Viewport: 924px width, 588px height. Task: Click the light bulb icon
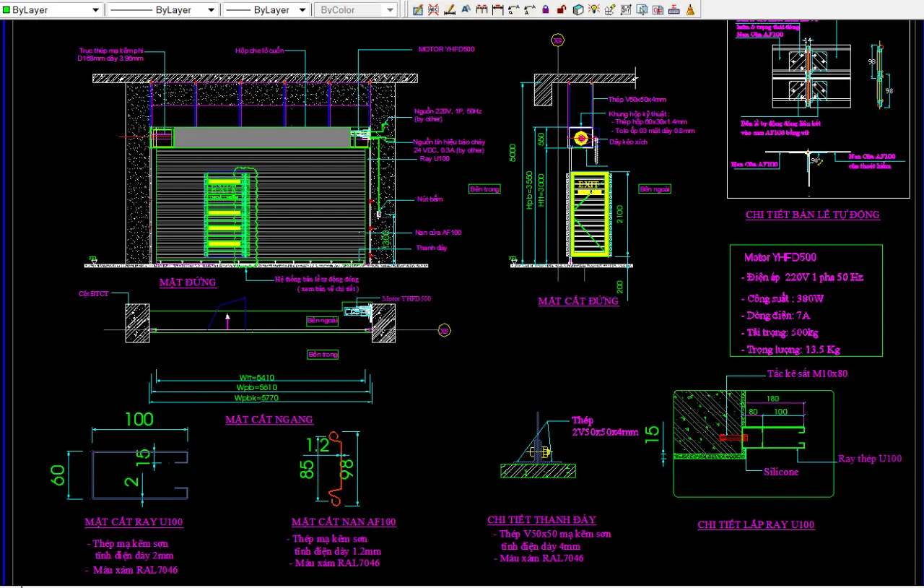(594, 9)
